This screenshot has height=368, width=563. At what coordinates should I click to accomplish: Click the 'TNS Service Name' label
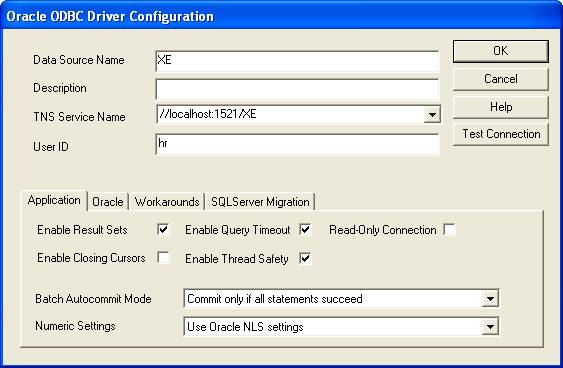tap(79, 117)
